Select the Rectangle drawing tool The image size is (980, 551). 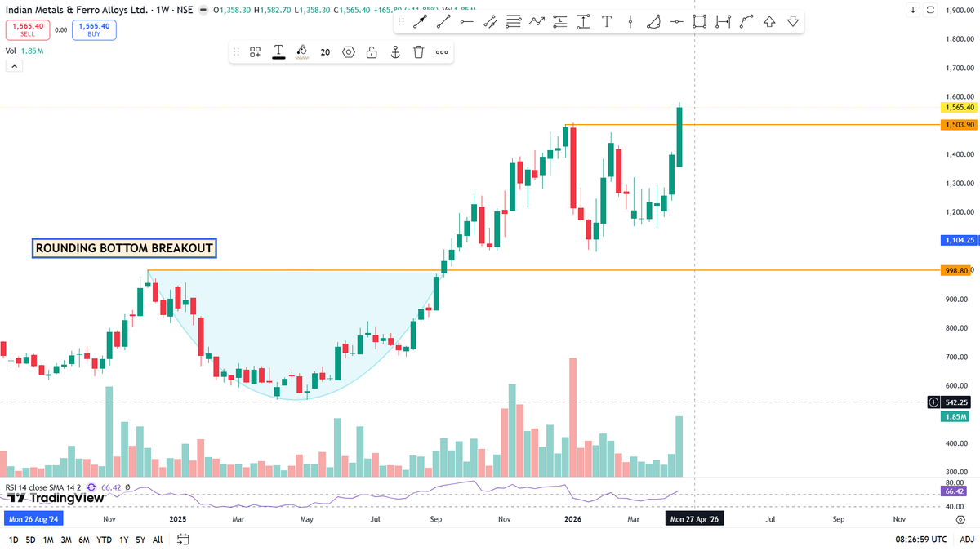pos(699,21)
